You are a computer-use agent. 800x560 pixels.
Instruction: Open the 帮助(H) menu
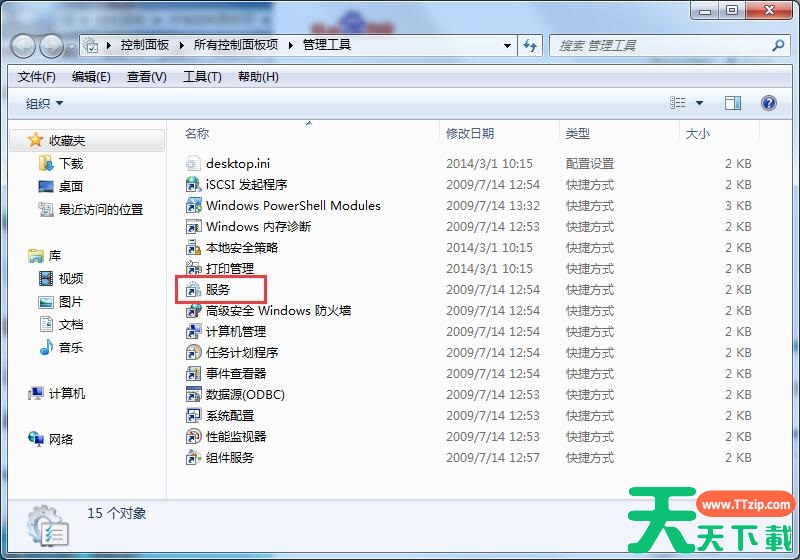click(258, 77)
